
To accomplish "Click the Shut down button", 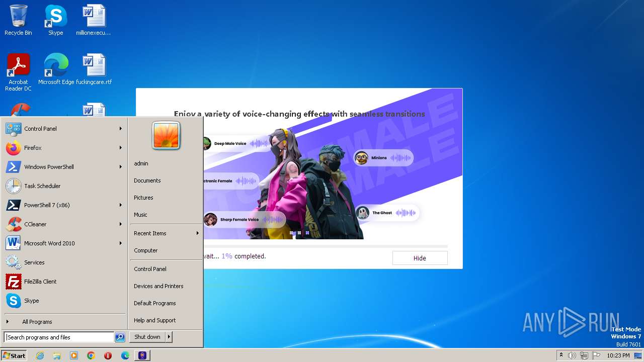I will (x=147, y=337).
